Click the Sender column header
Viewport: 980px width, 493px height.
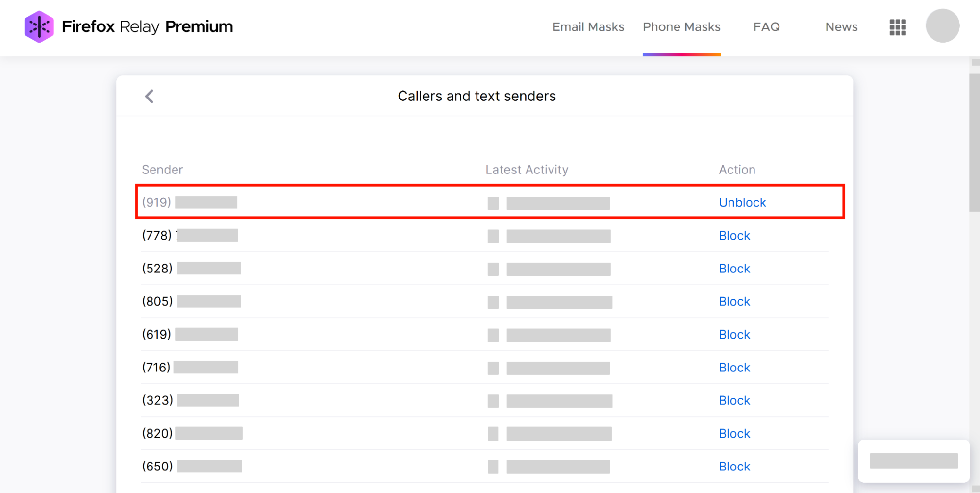point(162,170)
